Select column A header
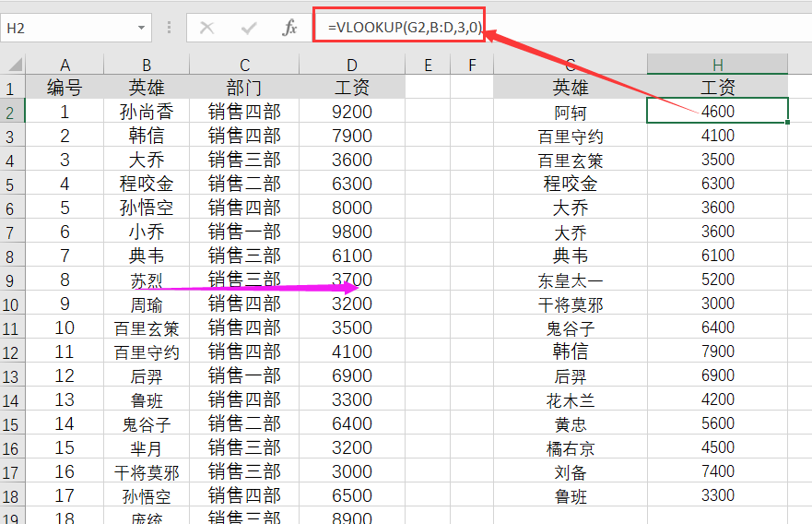812x524 pixels. tap(65, 65)
